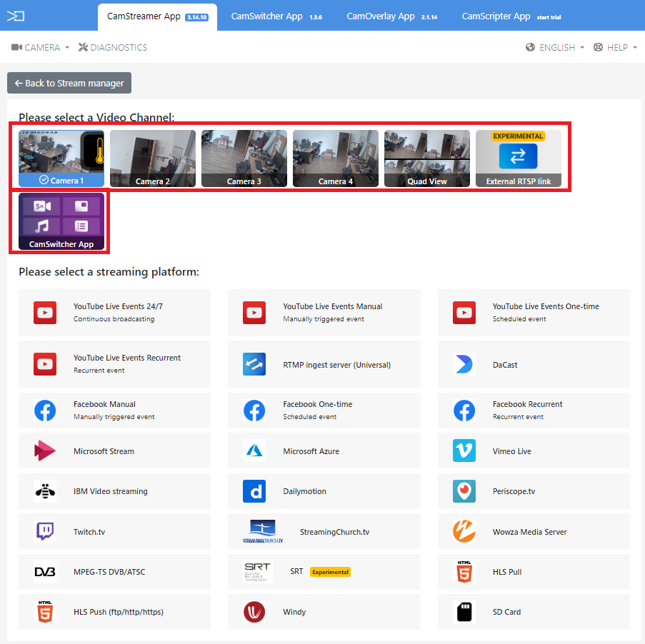Click the YouTube Live Events Recurrent icon
This screenshot has width=645, height=644.
45,364
